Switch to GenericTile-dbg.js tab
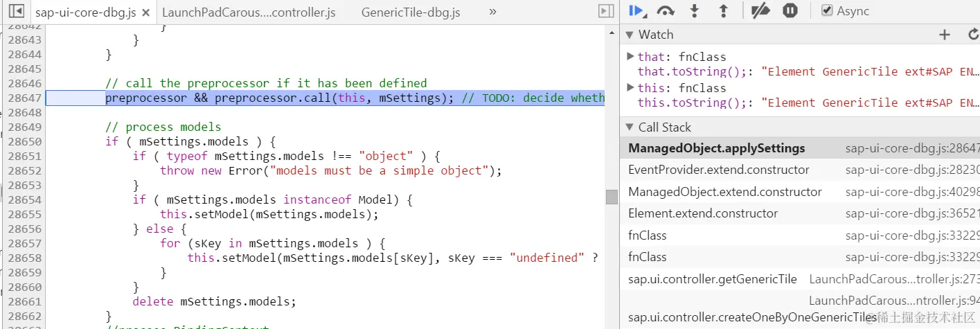 411,12
